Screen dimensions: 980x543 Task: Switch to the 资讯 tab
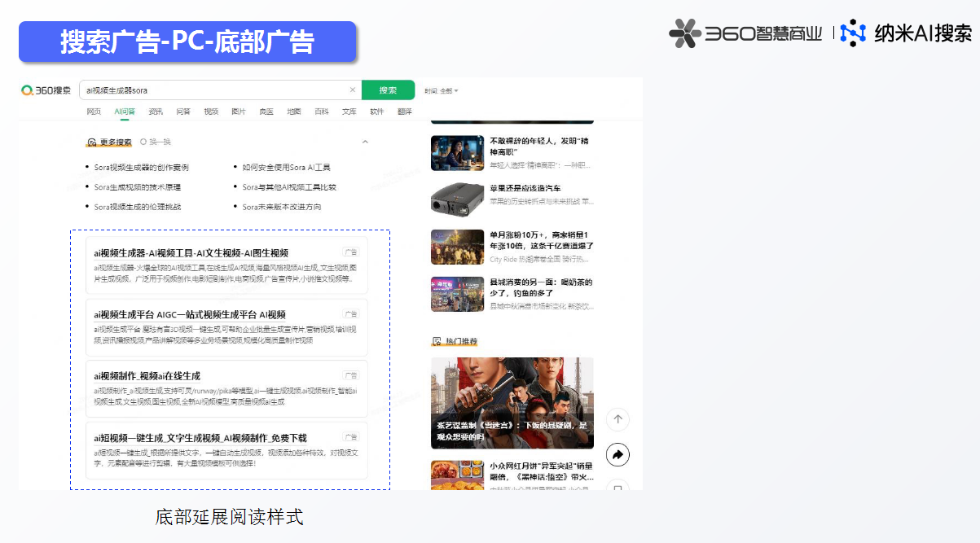(155, 112)
